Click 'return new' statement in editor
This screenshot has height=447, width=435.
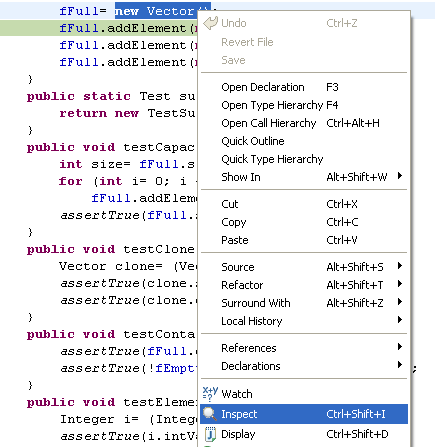(x=99, y=113)
